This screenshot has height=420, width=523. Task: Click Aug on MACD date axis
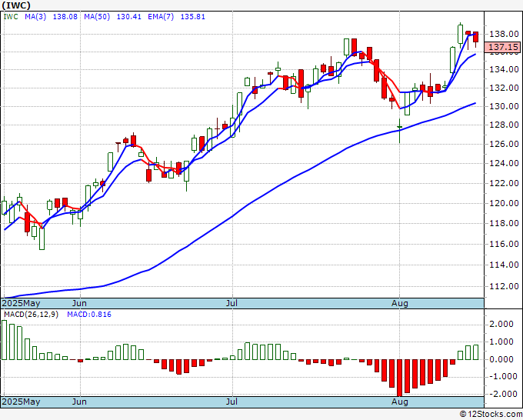[x=400, y=402]
